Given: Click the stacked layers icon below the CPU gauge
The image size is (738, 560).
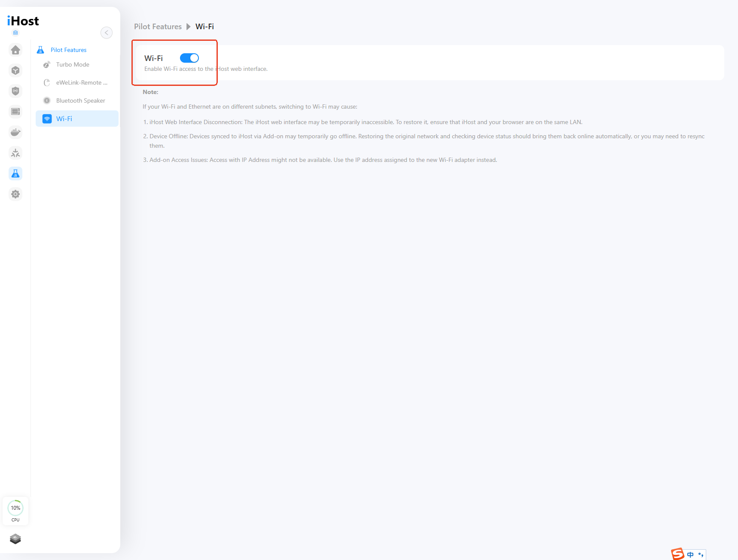Looking at the screenshot, I should (15, 539).
